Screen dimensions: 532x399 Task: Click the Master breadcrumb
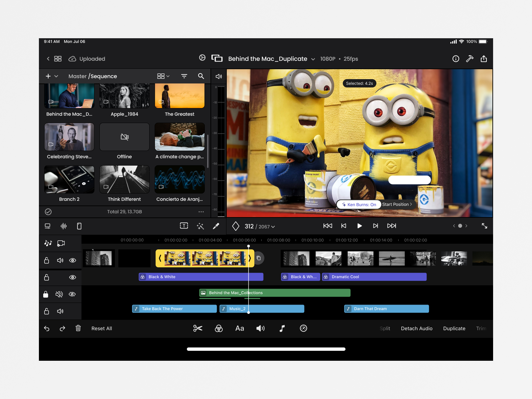(77, 76)
